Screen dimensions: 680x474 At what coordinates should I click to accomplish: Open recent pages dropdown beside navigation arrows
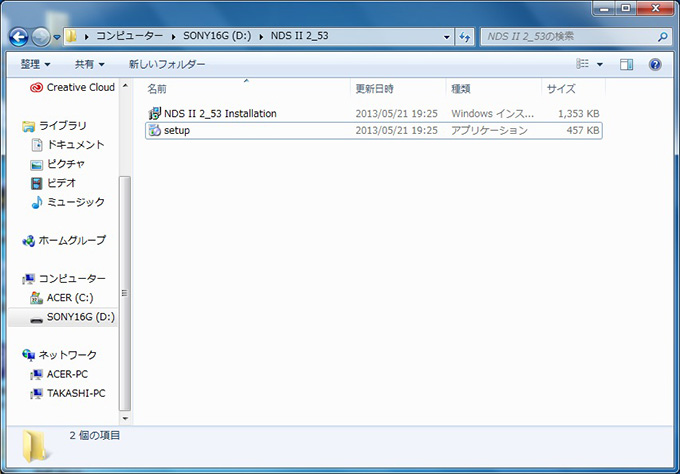click(x=57, y=38)
